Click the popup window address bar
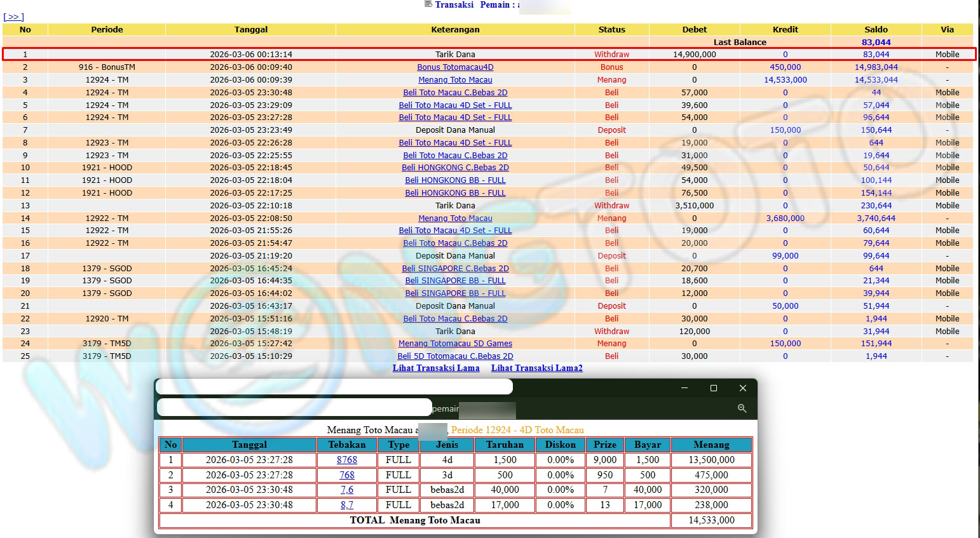This screenshot has height=538, width=980. 294,408
